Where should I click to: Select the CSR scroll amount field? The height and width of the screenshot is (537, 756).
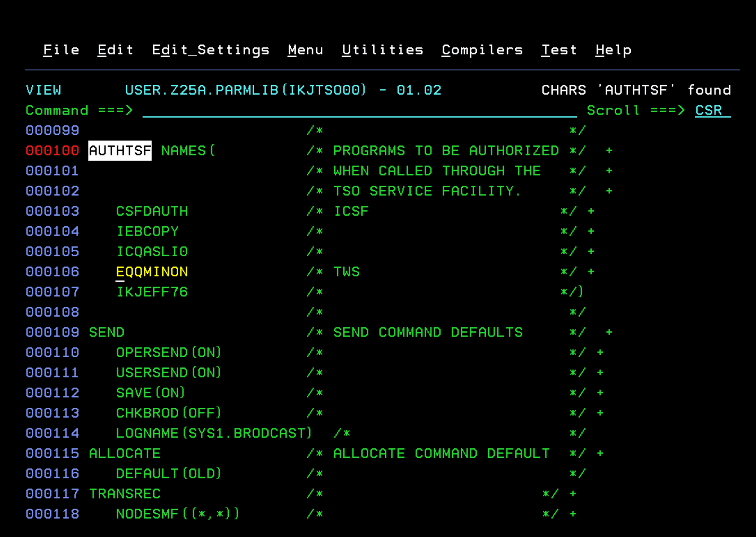712,110
